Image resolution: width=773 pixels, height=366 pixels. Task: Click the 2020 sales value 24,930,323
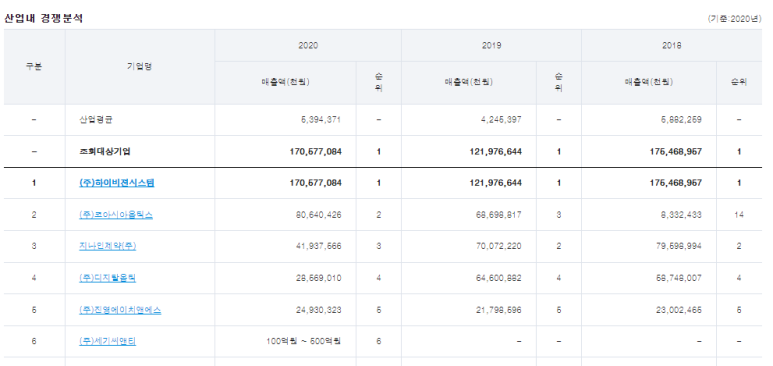[x=318, y=310]
